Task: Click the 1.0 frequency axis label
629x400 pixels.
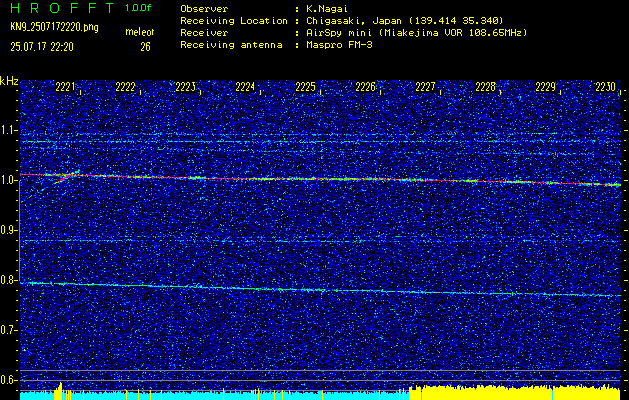Action: (x=8, y=180)
